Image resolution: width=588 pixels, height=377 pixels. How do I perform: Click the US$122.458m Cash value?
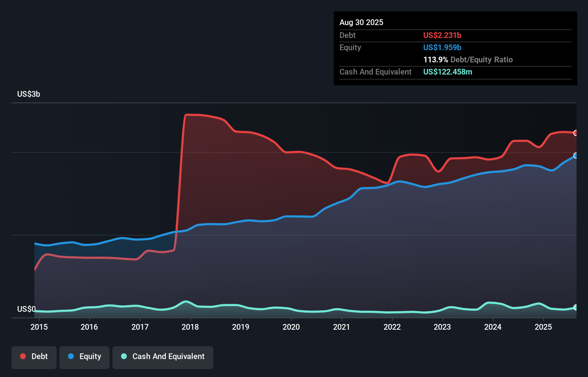(448, 72)
